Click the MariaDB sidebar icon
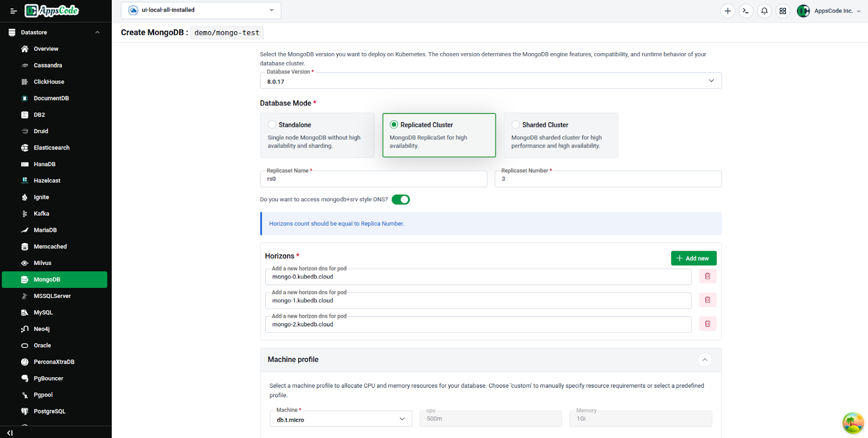Viewport: 868px width, 438px height. [24, 230]
